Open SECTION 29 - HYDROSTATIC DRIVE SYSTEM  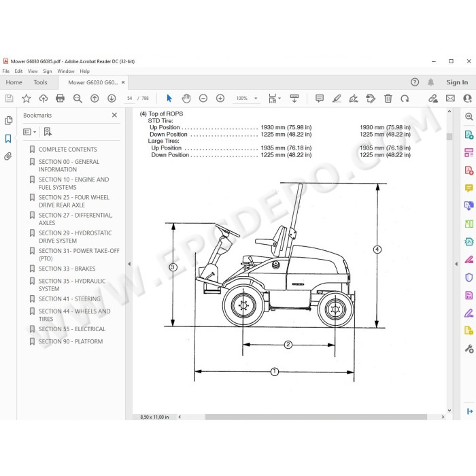point(75,237)
